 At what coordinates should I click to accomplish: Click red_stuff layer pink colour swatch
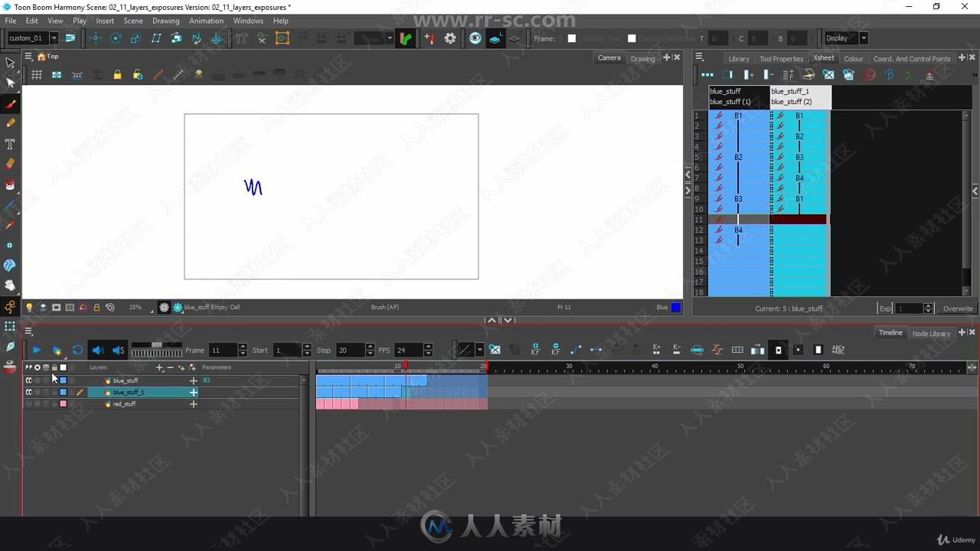(x=63, y=404)
